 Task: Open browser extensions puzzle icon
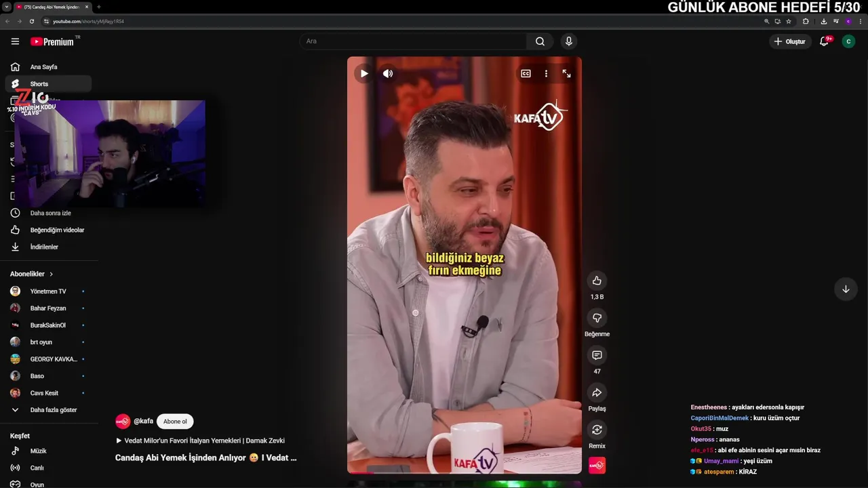click(806, 21)
